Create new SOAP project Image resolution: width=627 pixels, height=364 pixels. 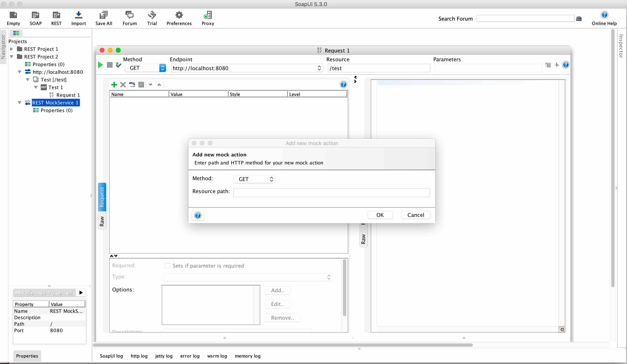(36, 19)
